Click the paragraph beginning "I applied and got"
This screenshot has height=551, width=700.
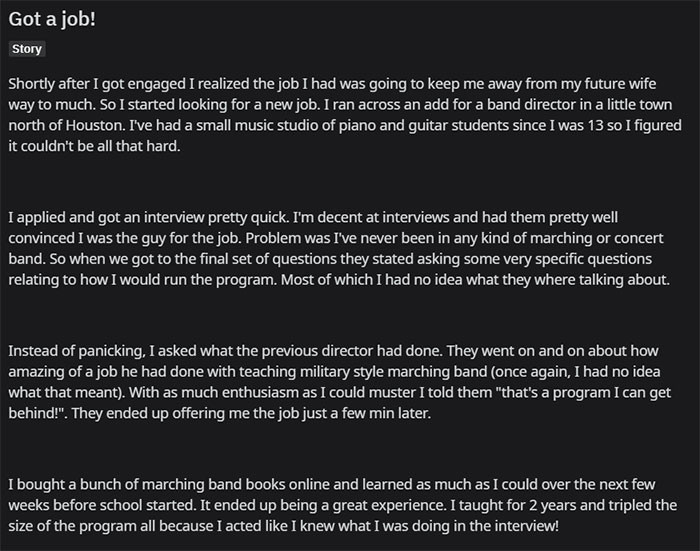[x=340, y=248]
